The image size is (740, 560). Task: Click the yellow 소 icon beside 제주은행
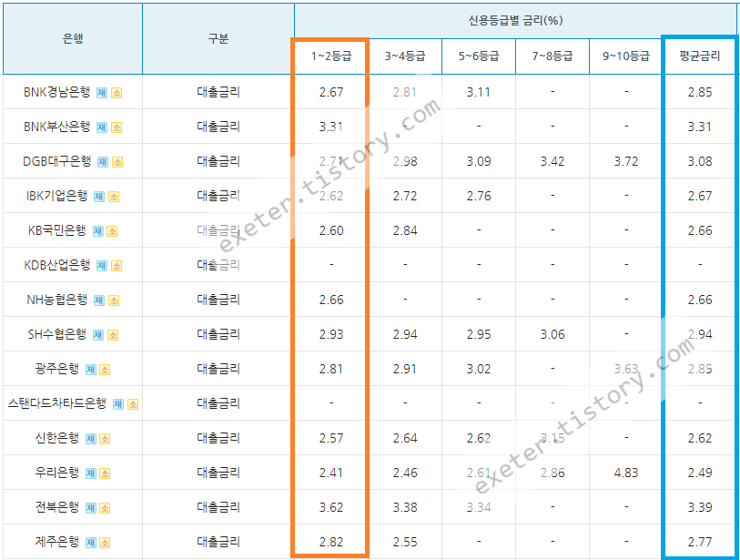coord(105,543)
